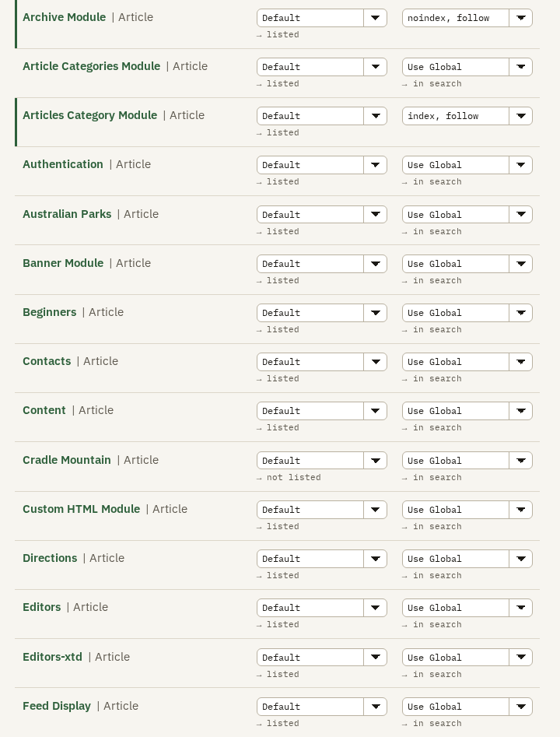Expand Editors-xtd Use Global robots dropdown
The width and height of the screenshot is (560, 737).
click(x=467, y=657)
